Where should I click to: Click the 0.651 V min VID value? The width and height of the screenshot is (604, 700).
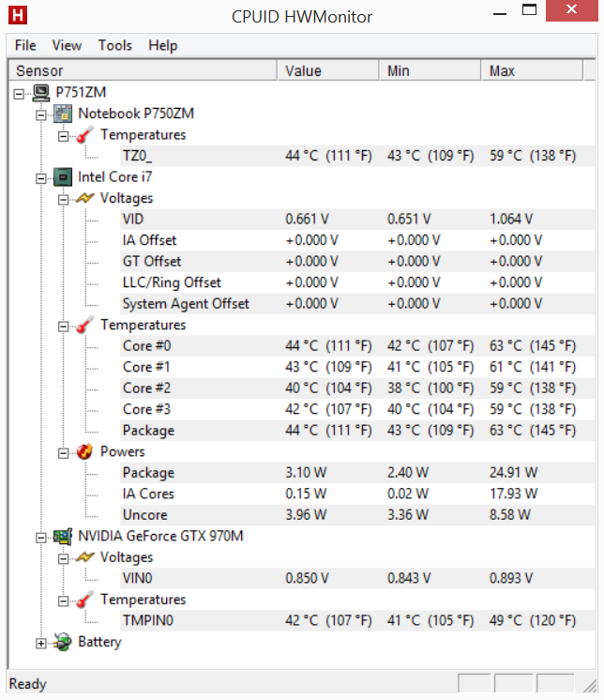pyautogui.click(x=409, y=220)
